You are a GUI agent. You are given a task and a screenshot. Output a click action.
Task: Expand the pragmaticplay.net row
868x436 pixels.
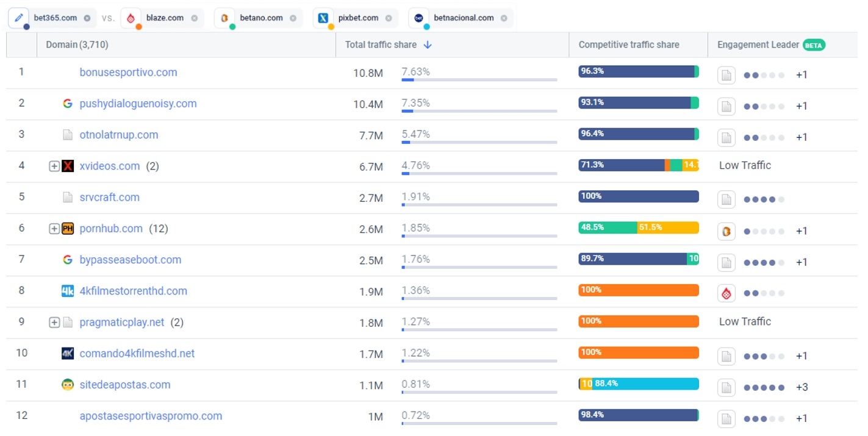pos(54,323)
